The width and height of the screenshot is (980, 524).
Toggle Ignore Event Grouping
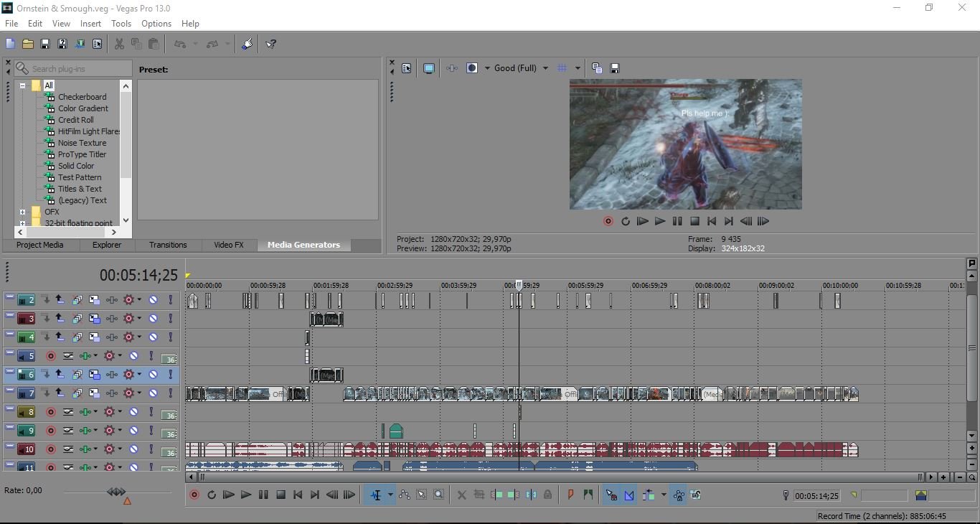click(x=695, y=495)
